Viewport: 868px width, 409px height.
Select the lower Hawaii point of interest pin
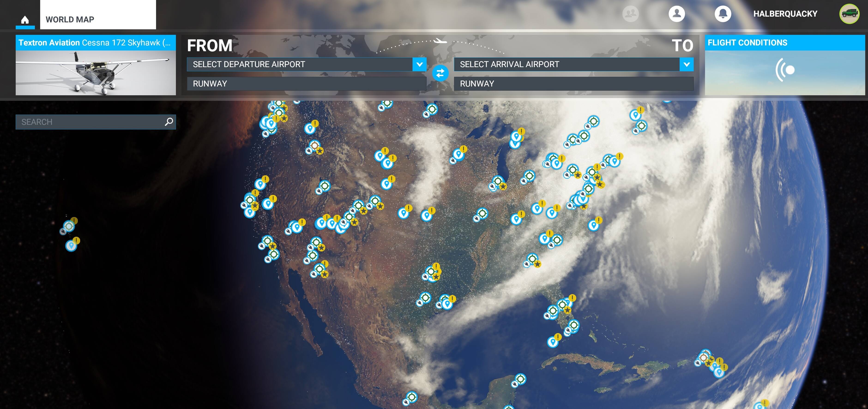click(71, 246)
